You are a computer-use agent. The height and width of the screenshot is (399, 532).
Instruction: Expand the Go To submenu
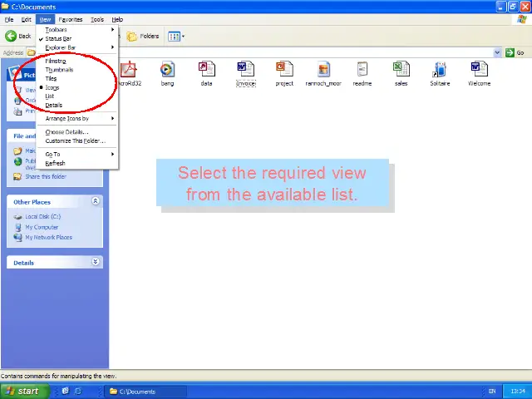click(77, 155)
